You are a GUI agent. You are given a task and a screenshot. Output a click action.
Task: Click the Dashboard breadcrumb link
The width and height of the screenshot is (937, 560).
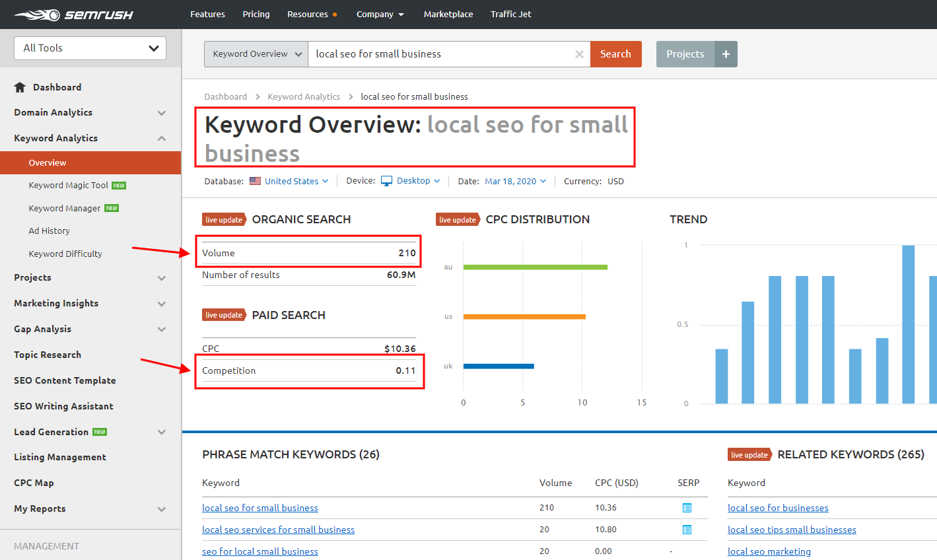[x=226, y=97]
